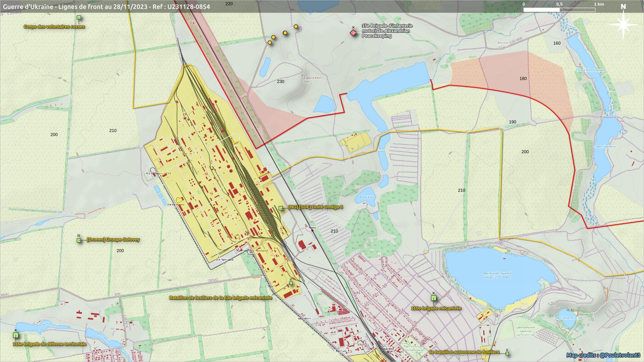Click the 190 elevation label
Viewport: 644px width, 362px height.
click(x=513, y=122)
